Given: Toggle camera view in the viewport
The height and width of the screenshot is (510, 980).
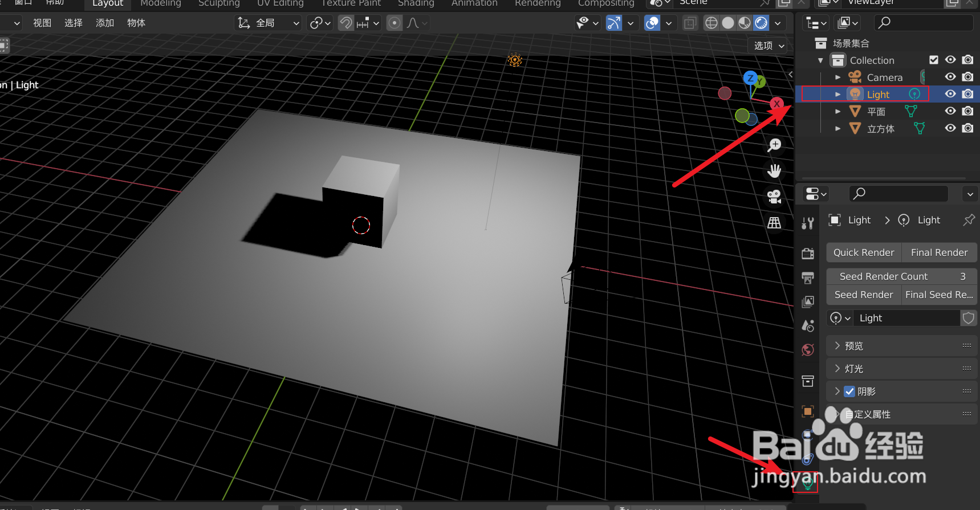Looking at the screenshot, I should [774, 197].
